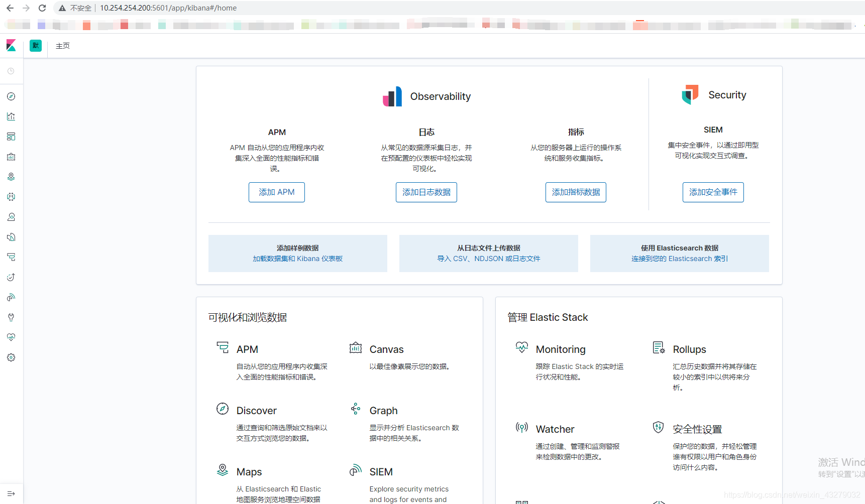865x504 pixels.
Task: Open the Discover feature title
Action: tap(257, 411)
